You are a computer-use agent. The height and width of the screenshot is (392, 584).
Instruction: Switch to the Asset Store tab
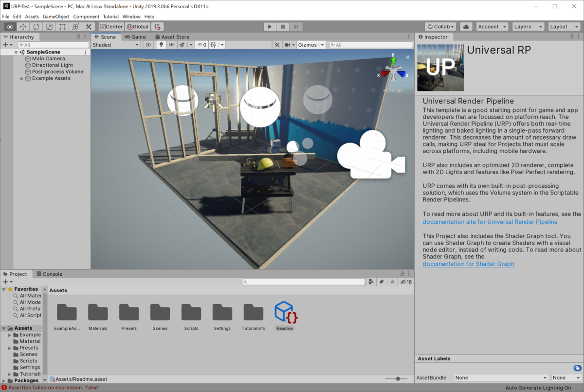pyautogui.click(x=172, y=37)
